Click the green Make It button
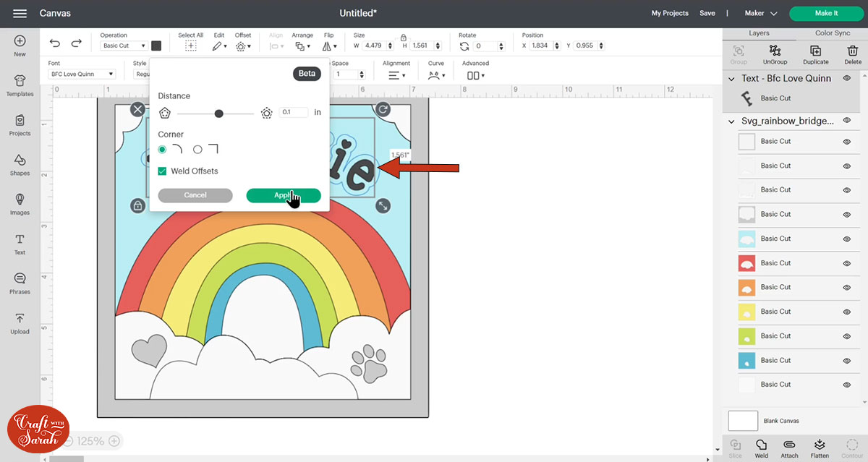The image size is (868, 462). point(826,13)
